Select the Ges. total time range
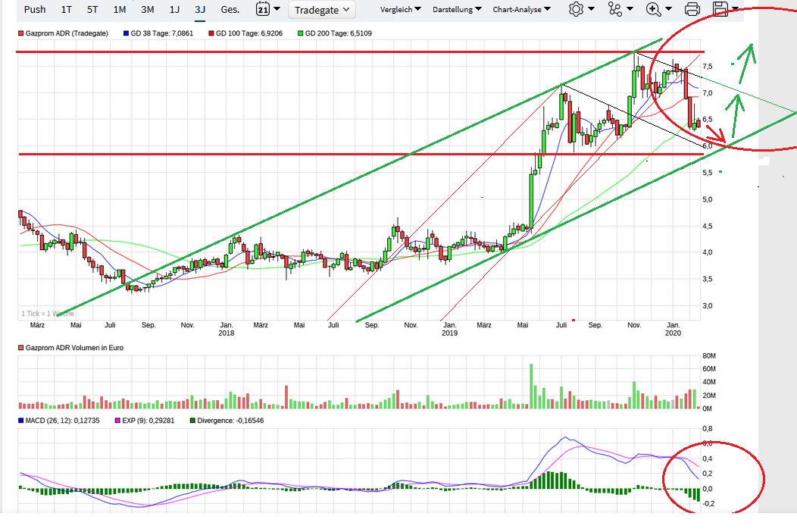Image resolution: width=797 pixels, height=532 pixels. [230, 9]
